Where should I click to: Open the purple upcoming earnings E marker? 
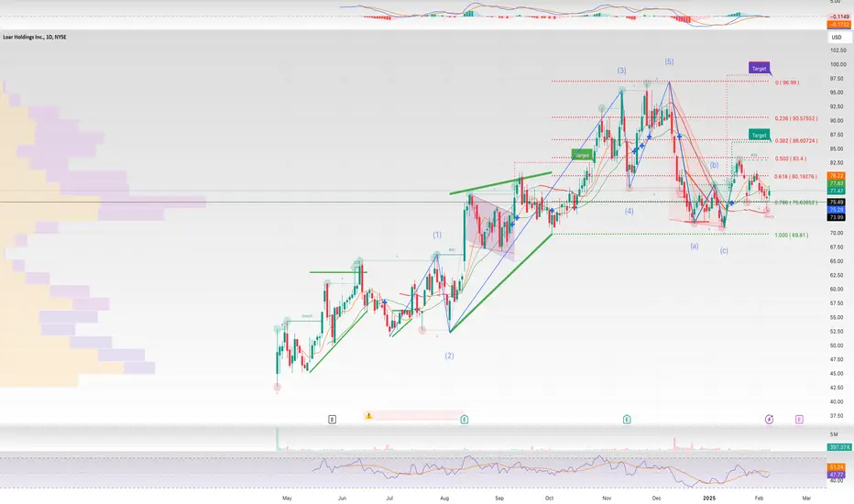click(799, 419)
